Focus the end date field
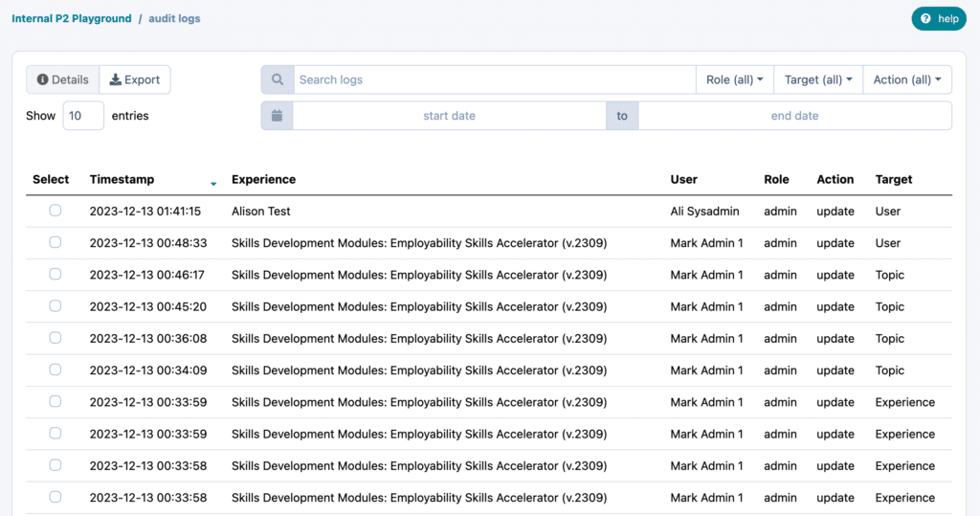Image resolution: width=980 pixels, height=516 pixels. point(794,116)
